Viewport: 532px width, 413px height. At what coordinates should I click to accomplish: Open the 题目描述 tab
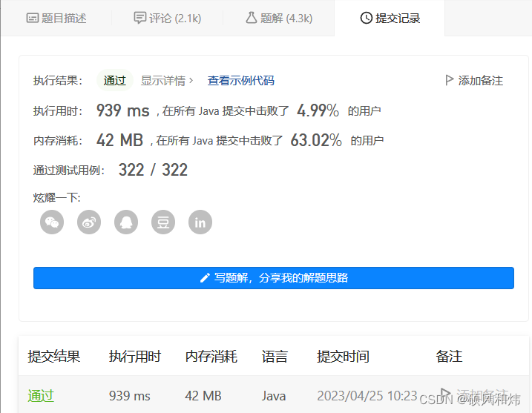tap(56, 18)
